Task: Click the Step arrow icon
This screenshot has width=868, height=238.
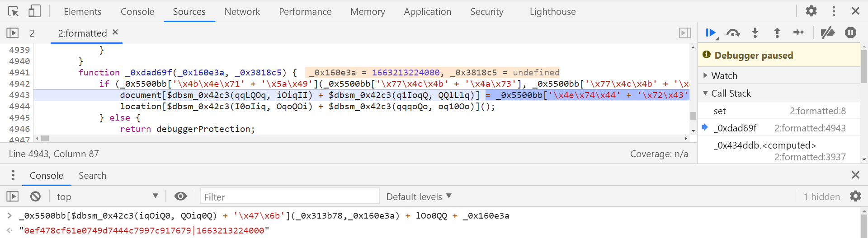Action: point(798,33)
